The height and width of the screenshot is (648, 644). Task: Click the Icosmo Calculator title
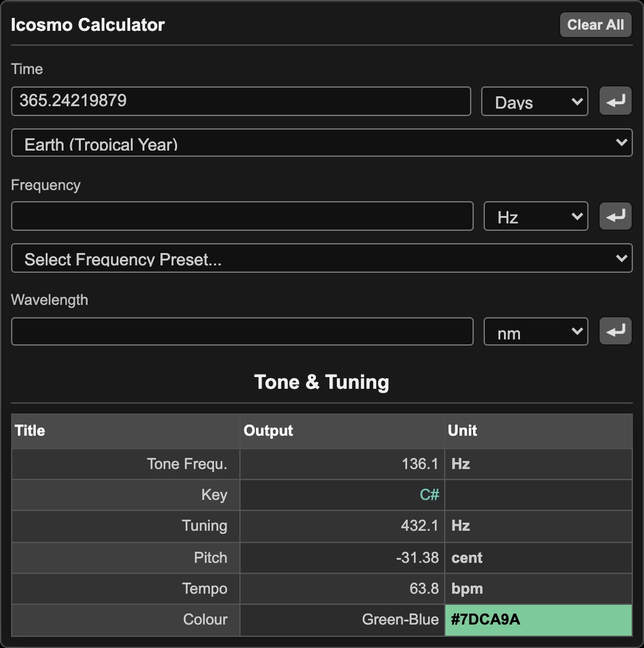click(x=88, y=25)
